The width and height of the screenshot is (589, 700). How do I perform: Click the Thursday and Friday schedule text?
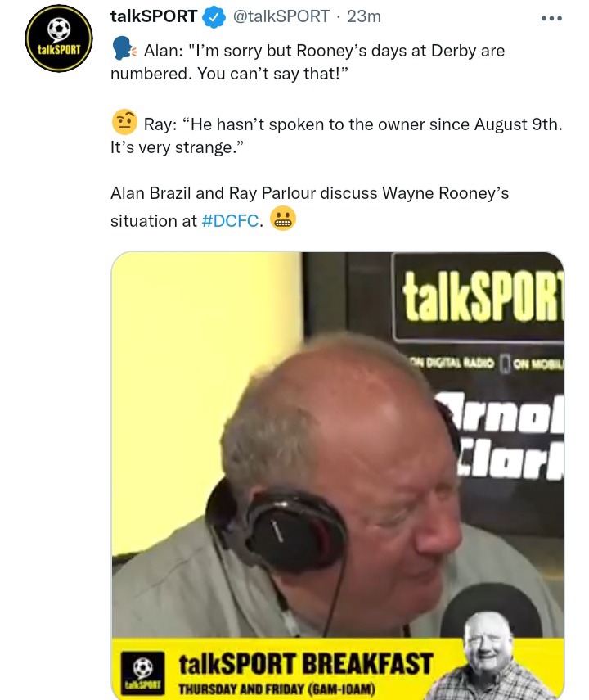click(277, 689)
